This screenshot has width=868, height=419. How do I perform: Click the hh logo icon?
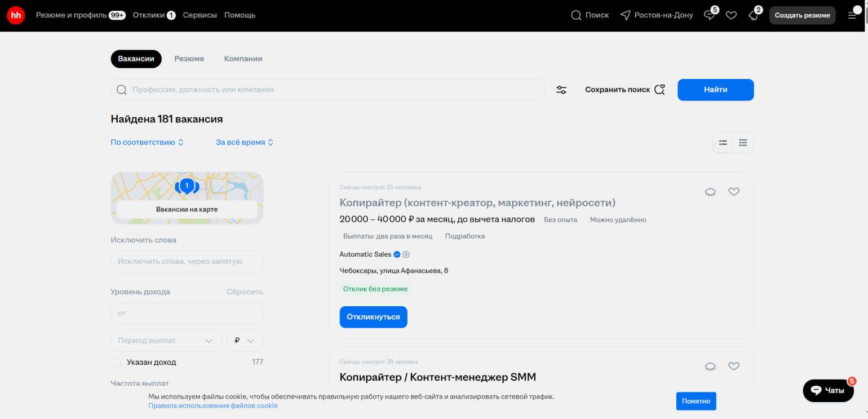point(16,15)
